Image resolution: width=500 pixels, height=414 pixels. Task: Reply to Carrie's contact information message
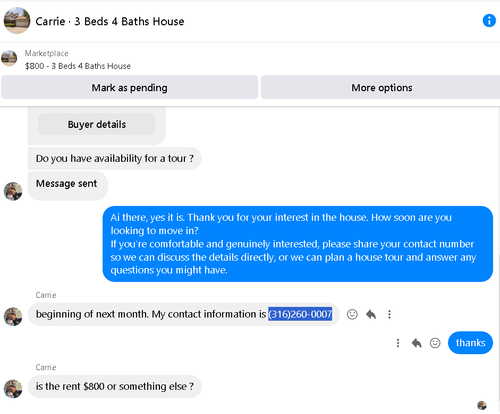point(371,314)
